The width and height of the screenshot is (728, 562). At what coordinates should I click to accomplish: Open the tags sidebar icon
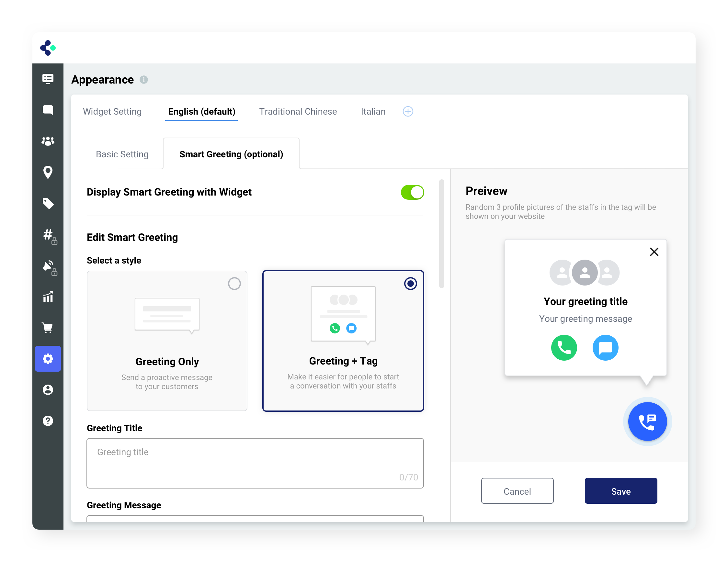[48, 203]
